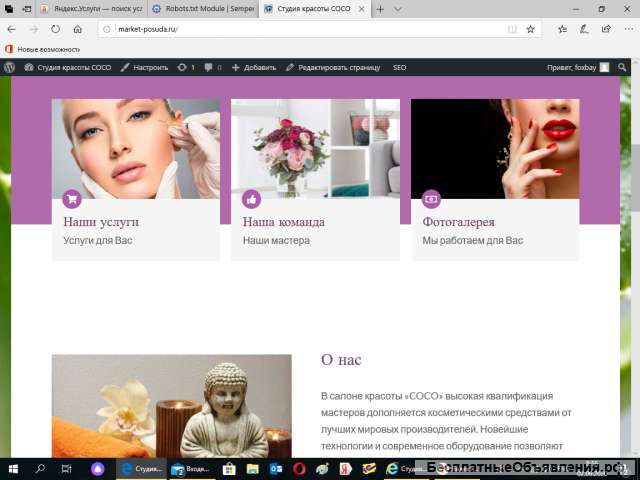
Task: Launch Yandex browser from taskbar
Action: [x=346, y=469]
